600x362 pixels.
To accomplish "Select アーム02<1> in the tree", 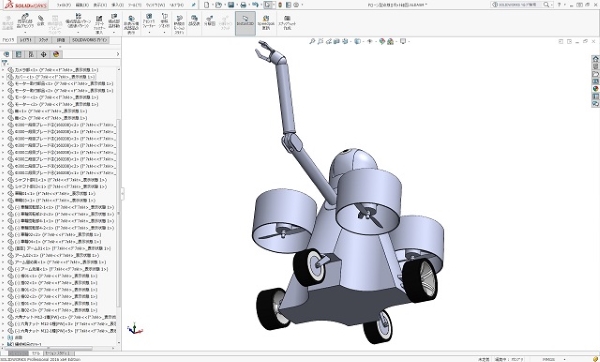I will pyautogui.click(x=54, y=255).
